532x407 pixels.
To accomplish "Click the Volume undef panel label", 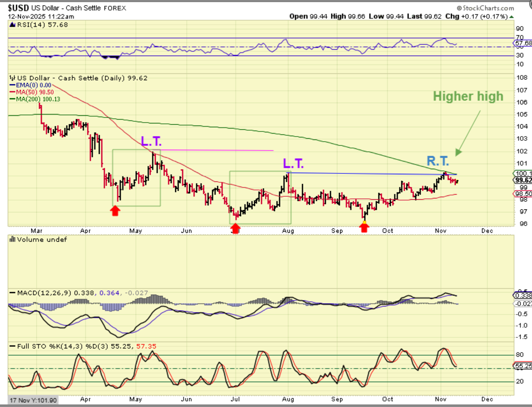I will pyautogui.click(x=42, y=240).
